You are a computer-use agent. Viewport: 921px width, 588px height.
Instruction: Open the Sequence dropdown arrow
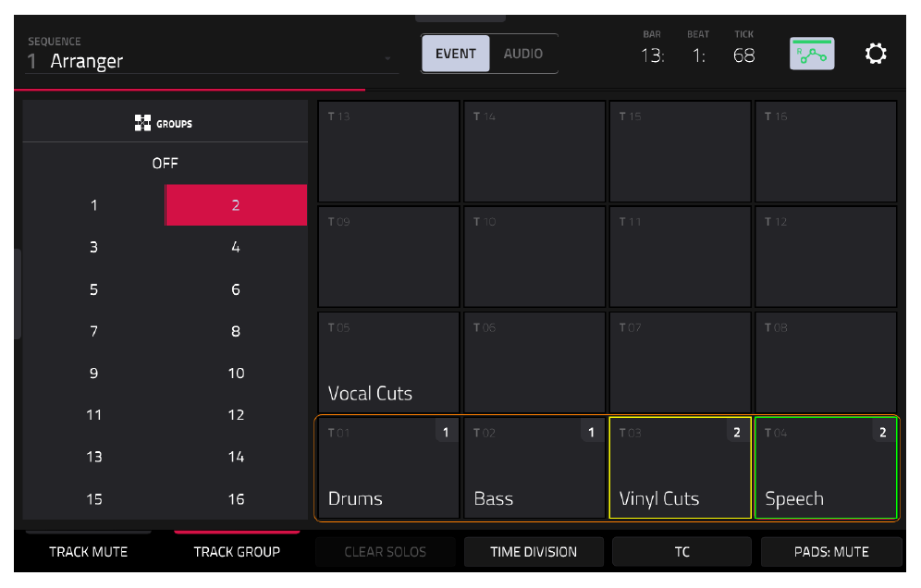coord(387,59)
